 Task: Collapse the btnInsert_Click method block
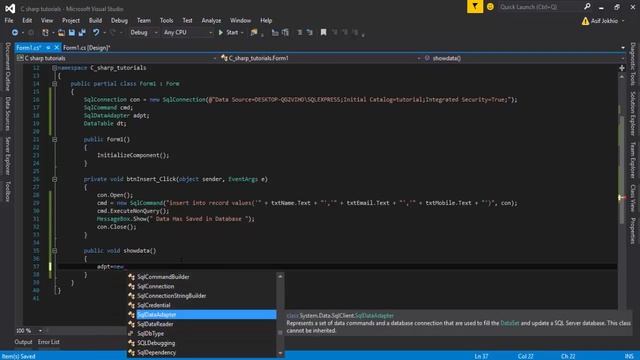tap(54, 179)
